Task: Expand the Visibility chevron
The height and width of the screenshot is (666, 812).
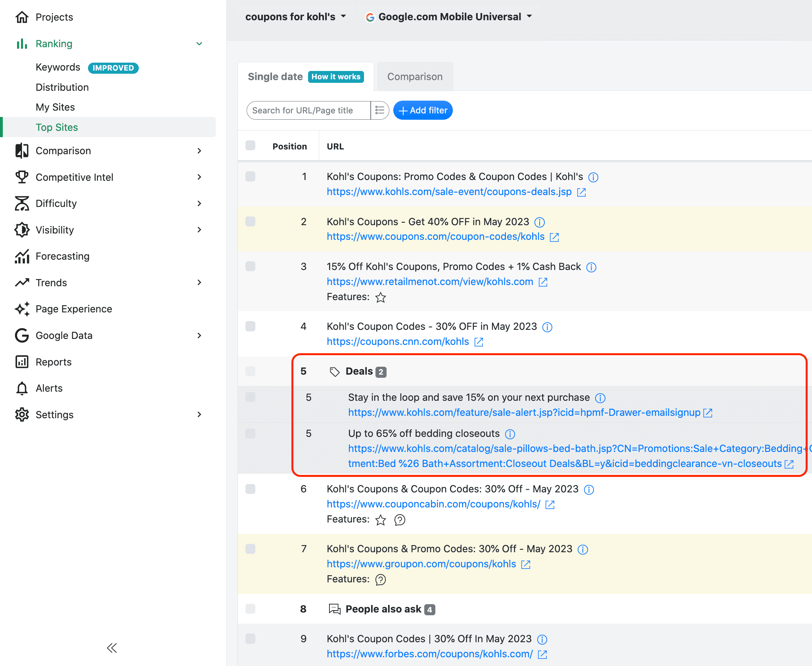Action: (x=199, y=230)
